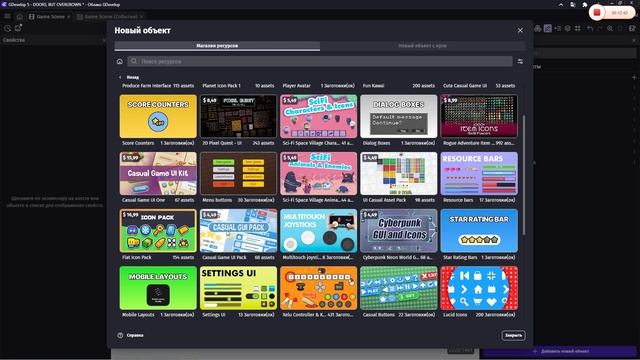Open the Score Counters pack
This screenshot has width=640, height=360.
(x=158, y=116)
